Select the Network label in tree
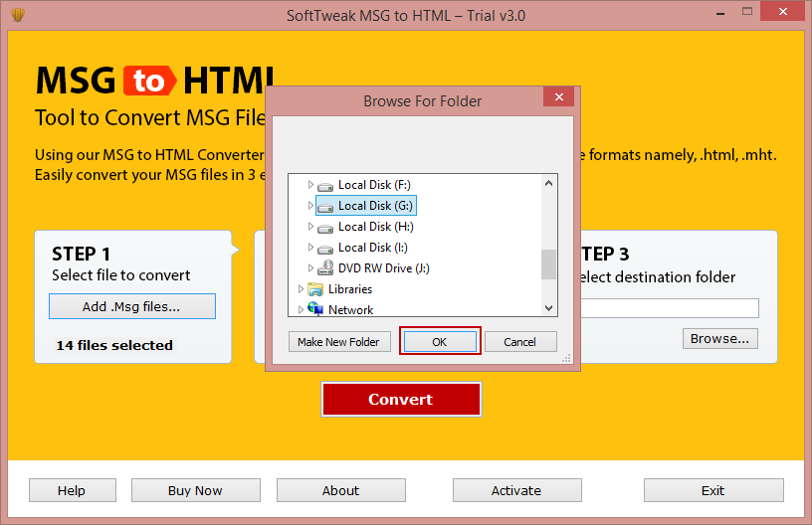The image size is (812, 525). tap(350, 310)
